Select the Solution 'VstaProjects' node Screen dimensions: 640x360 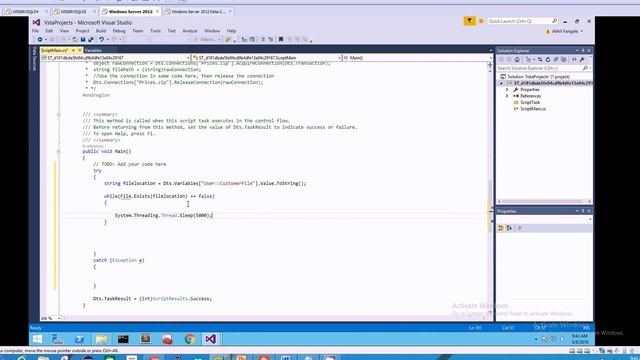click(x=538, y=77)
